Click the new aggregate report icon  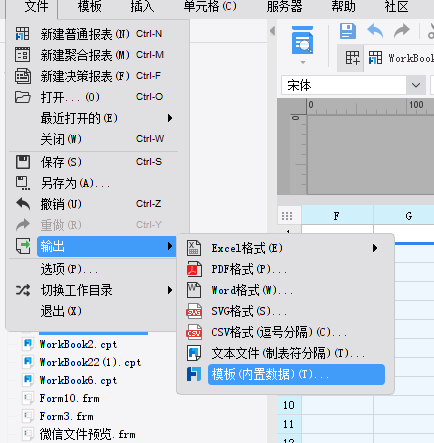pyautogui.click(x=22, y=55)
